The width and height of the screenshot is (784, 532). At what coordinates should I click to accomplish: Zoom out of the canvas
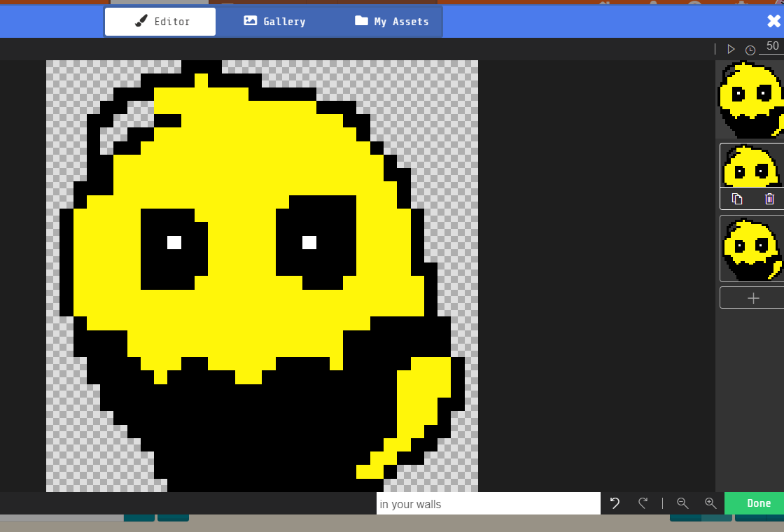682,503
